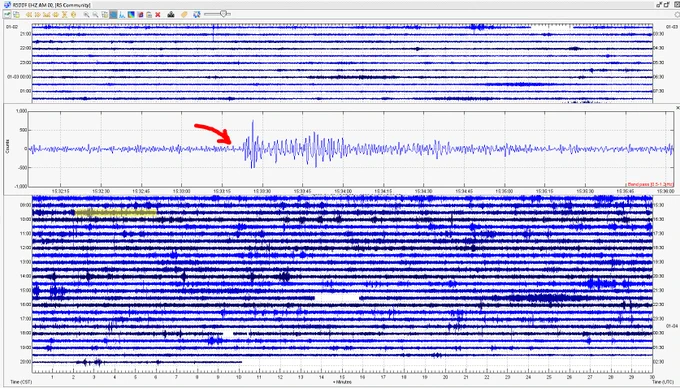680x388 pixels.
Task: Select the highlighted wave view toolbar icon
Action: click(113, 14)
